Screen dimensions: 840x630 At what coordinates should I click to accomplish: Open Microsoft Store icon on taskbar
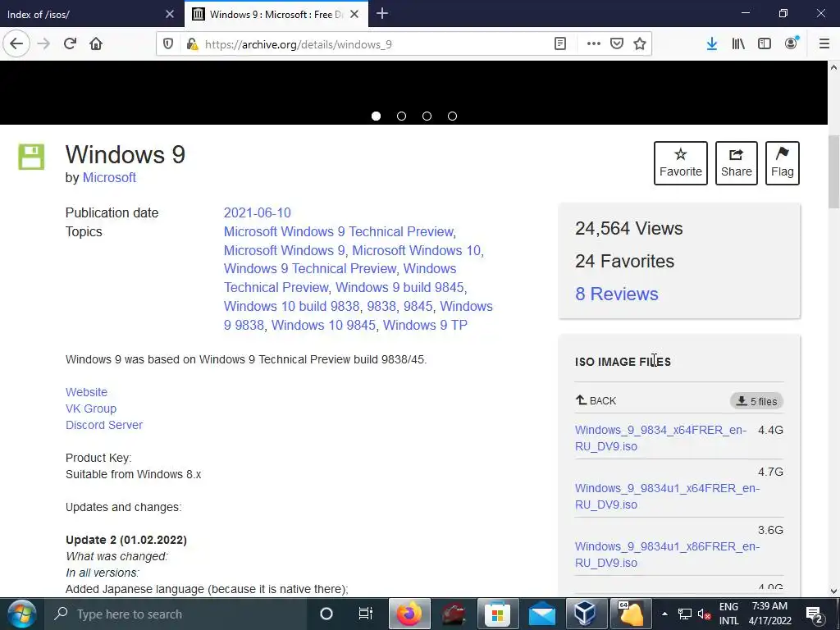[x=498, y=614]
